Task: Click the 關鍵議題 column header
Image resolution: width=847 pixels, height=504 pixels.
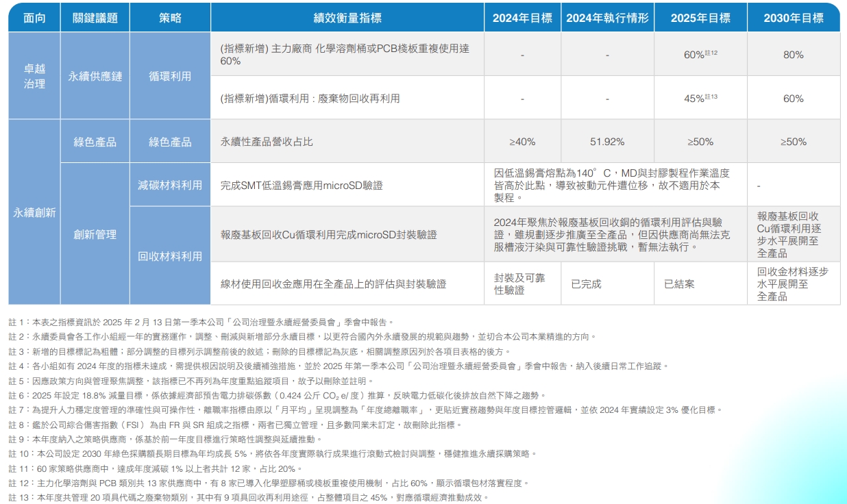Action: pos(95,18)
